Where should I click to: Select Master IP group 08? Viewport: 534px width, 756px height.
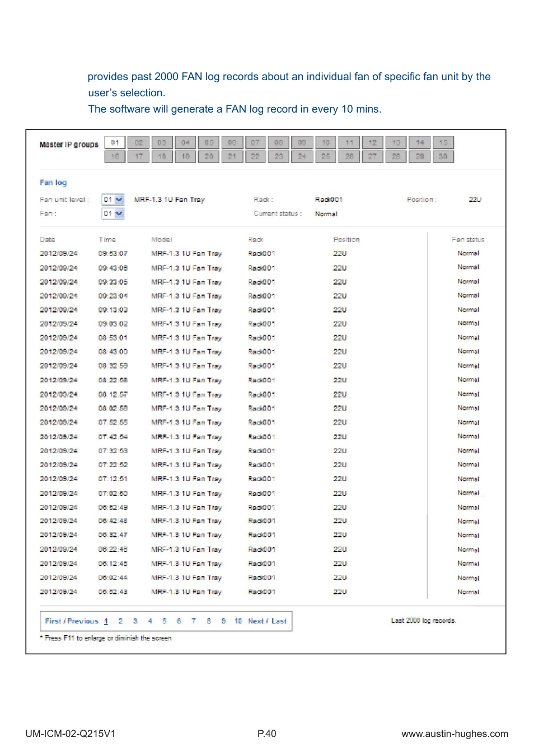click(x=279, y=143)
